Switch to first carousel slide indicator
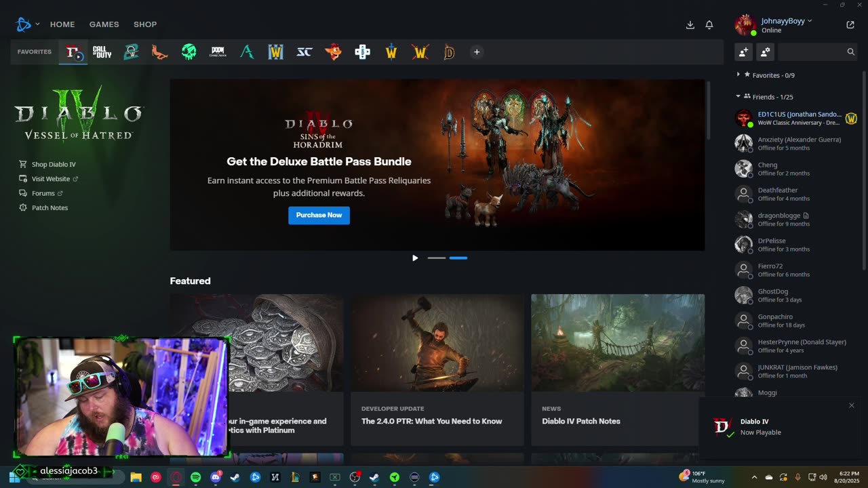Viewport: 868px width, 488px height. 437,258
